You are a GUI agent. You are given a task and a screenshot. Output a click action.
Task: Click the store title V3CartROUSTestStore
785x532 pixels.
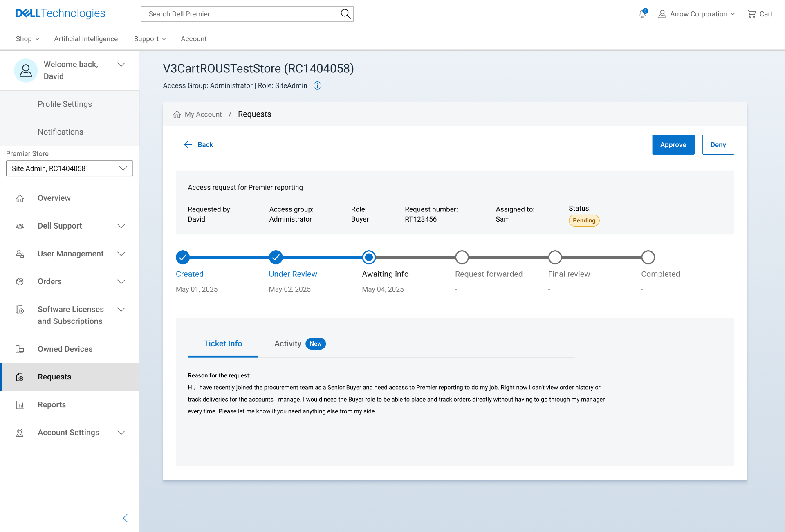click(258, 69)
